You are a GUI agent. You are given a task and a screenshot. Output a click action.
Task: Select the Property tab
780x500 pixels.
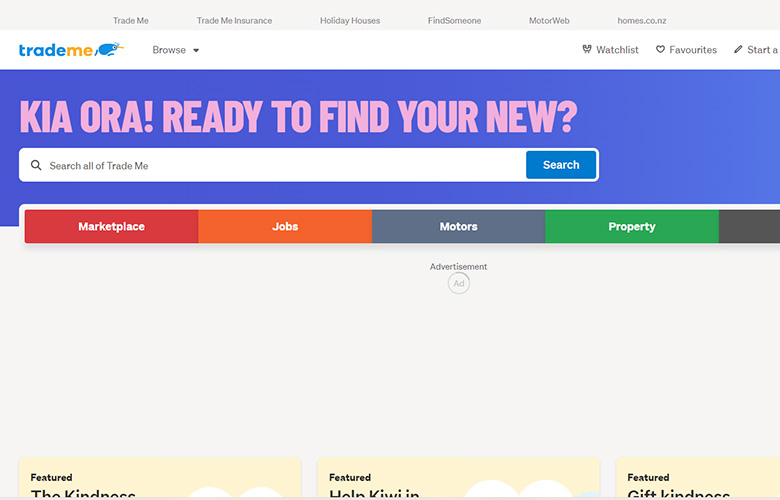click(632, 226)
